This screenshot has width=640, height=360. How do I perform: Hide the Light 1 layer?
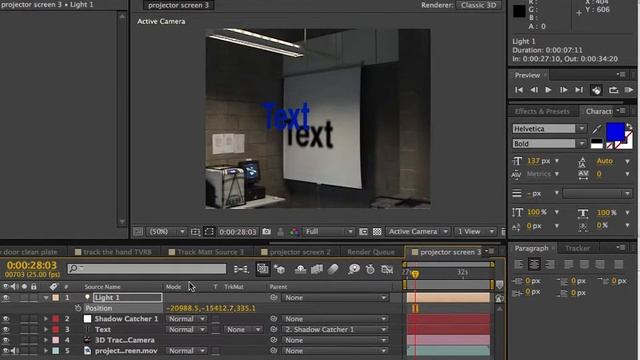6,298
